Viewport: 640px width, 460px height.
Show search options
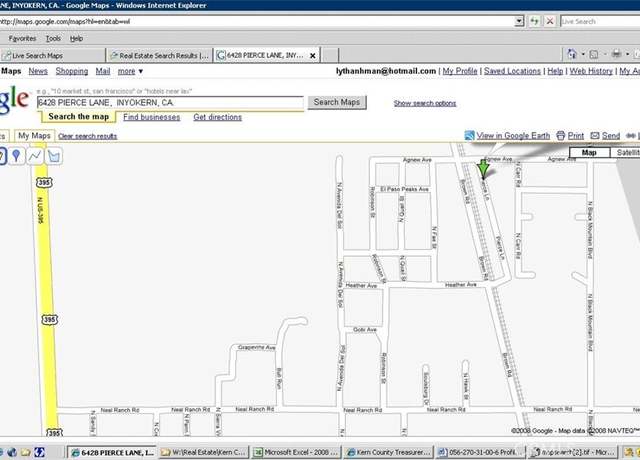425,103
